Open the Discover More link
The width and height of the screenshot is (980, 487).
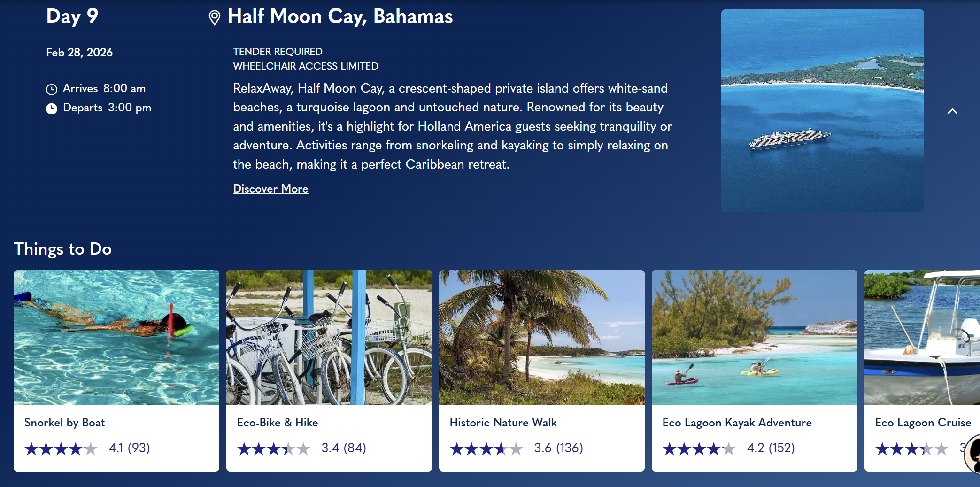(x=270, y=189)
